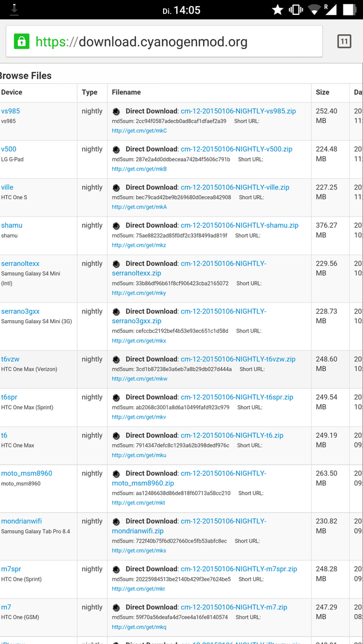Viewport: 363px width, 644px height.
Task: Open the download notification arrow in status bar
Action: click(15, 10)
